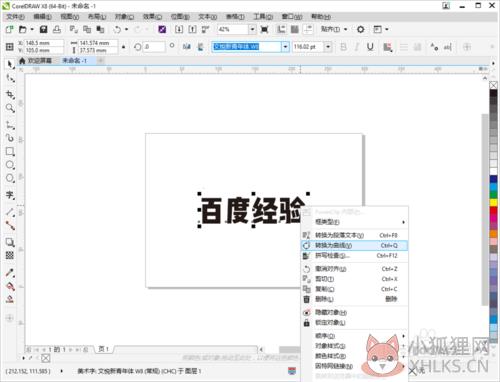
Task: Choose 锁定对象 in context menu
Action: (x=354, y=323)
